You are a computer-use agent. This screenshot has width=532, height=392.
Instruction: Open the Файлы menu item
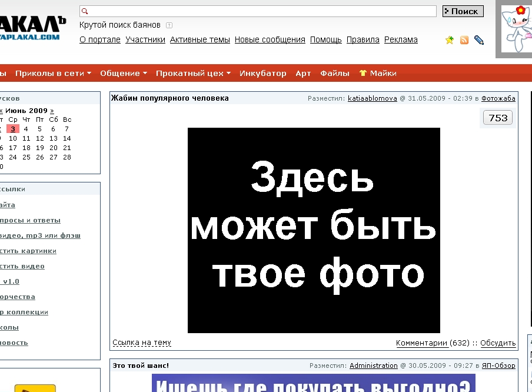pos(334,74)
